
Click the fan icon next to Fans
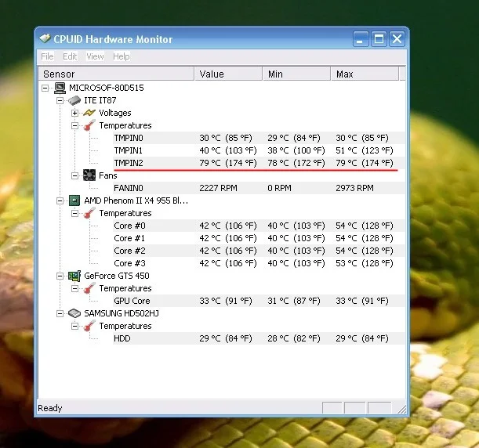click(89, 175)
